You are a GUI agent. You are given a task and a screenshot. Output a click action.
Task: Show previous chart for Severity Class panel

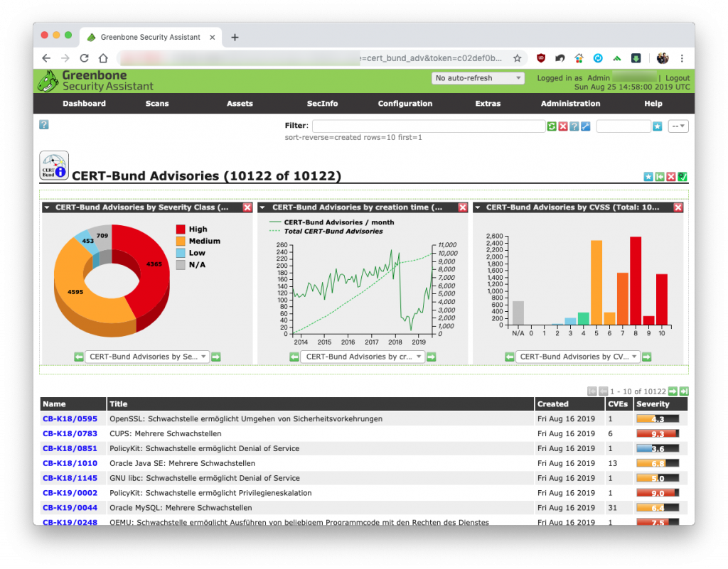[79, 357]
